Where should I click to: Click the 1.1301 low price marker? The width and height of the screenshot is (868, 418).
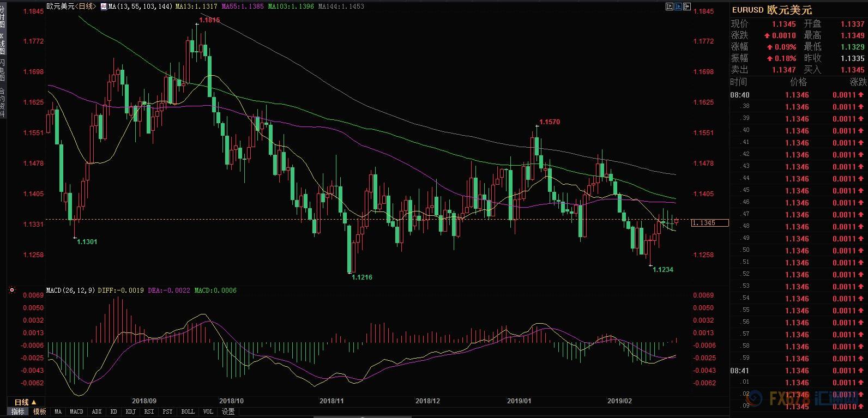click(87, 241)
